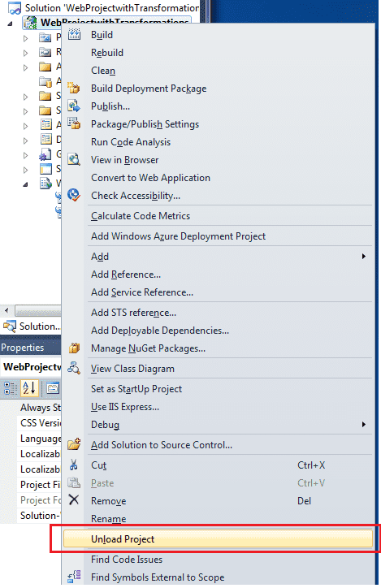This screenshot has height=588, width=381.
Task: Select the CSS Versi... property row
Action: (x=30, y=423)
